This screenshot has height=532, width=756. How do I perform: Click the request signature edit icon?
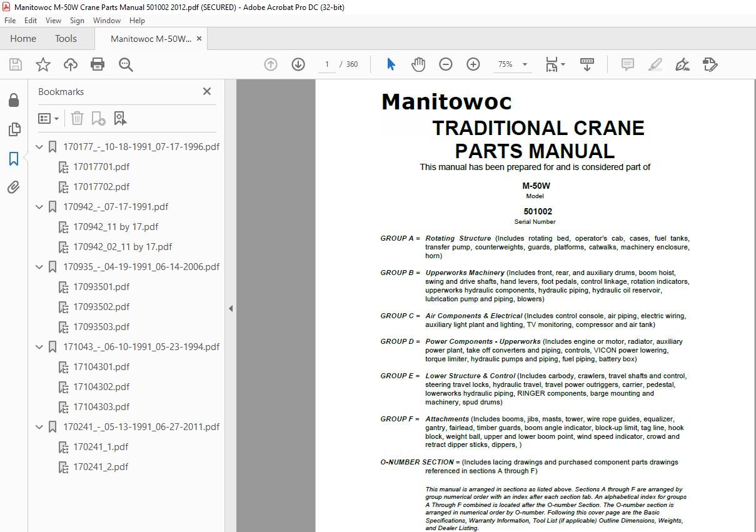[710, 64]
